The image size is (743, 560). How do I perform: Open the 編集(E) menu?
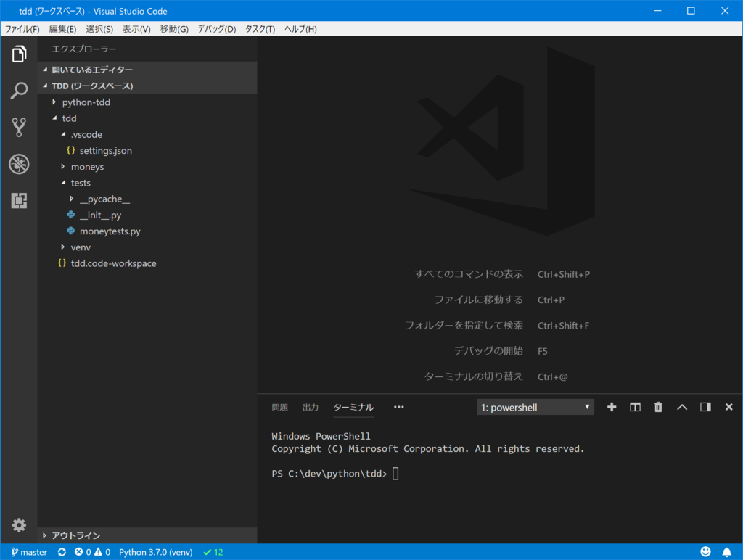click(x=62, y=29)
